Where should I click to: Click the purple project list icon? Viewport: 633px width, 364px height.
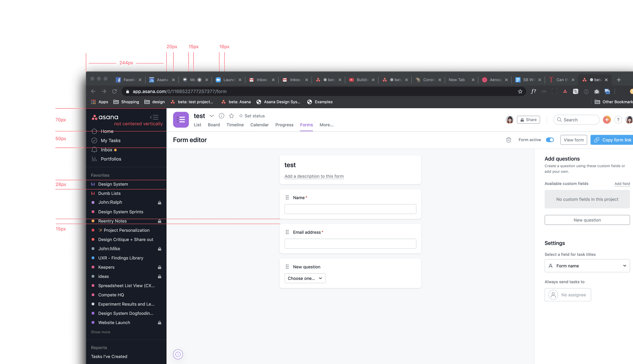181,120
